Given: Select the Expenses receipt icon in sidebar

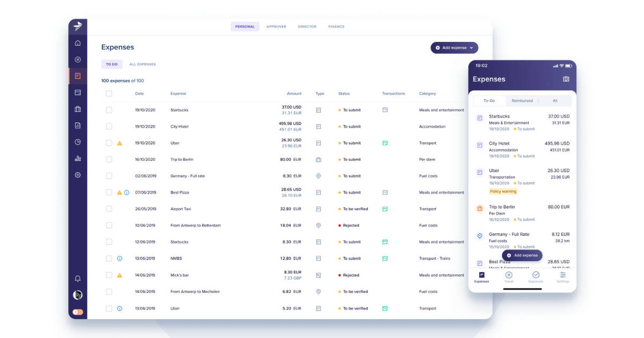Looking at the screenshot, I should pyautogui.click(x=78, y=76).
